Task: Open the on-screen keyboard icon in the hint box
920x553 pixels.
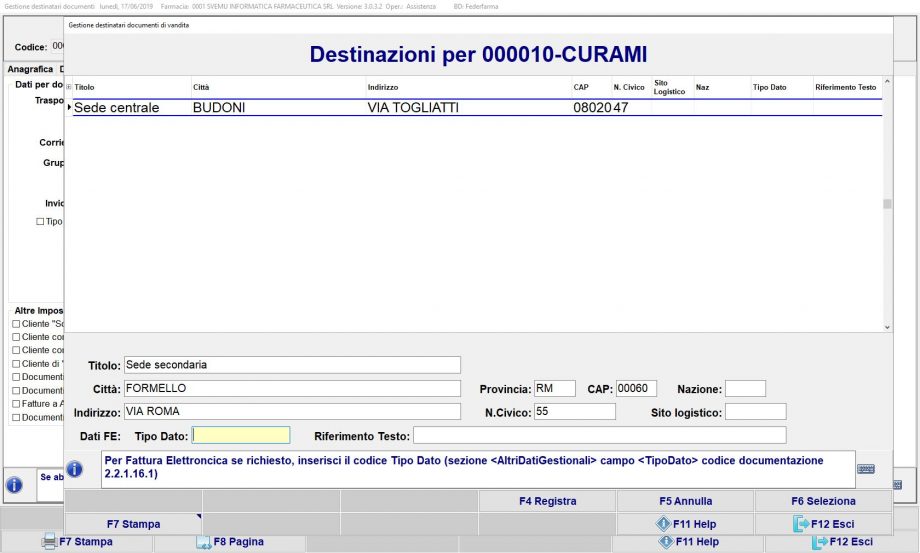Action: pos(866,469)
